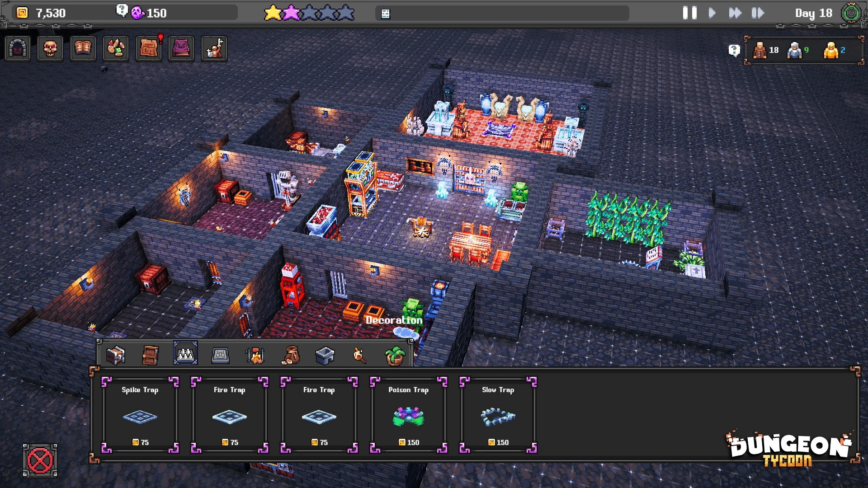The height and width of the screenshot is (488, 868).
Task: Click the normal play speed arrow
Action: (x=712, y=13)
